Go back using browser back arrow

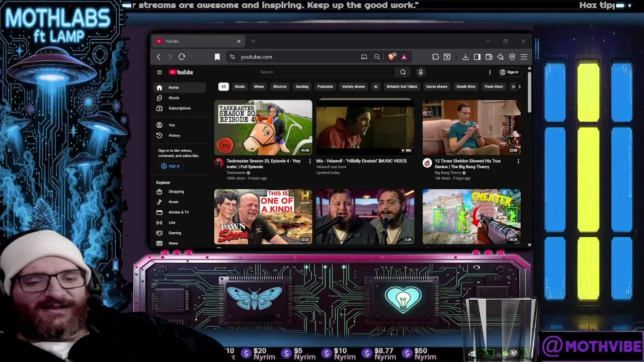(159, 57)
